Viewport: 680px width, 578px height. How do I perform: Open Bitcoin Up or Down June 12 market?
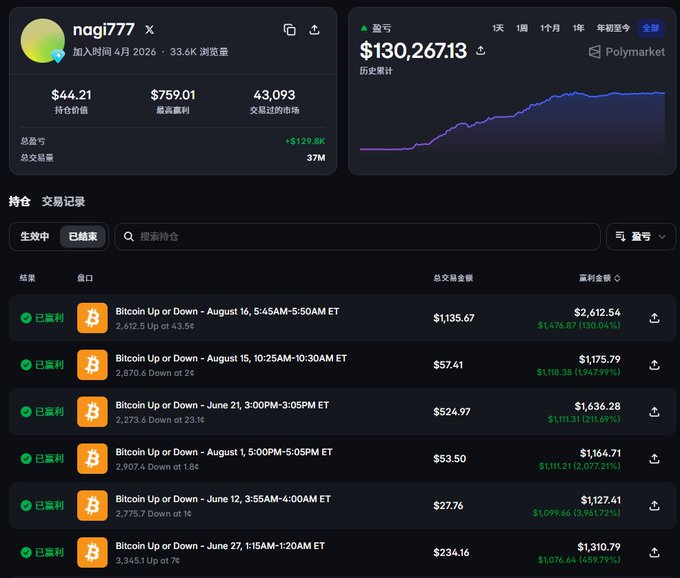[x=223, y=499]
